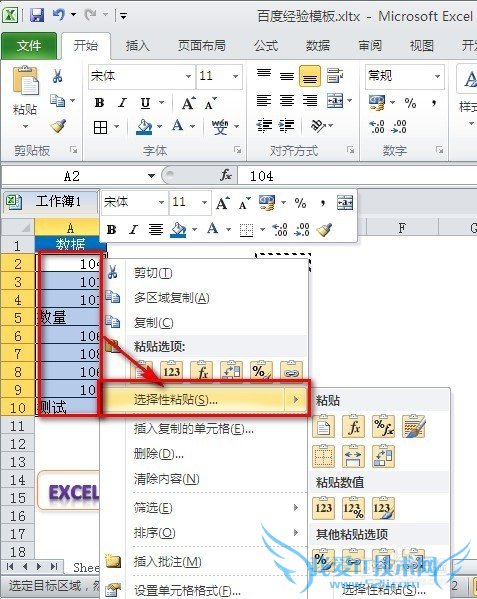
Task: Click 插入批注(M) in context menu
Action: coord(167,562)
